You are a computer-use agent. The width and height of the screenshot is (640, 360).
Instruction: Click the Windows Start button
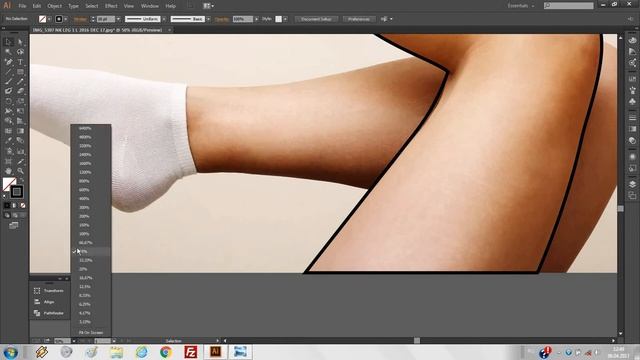tap(10, 352)
